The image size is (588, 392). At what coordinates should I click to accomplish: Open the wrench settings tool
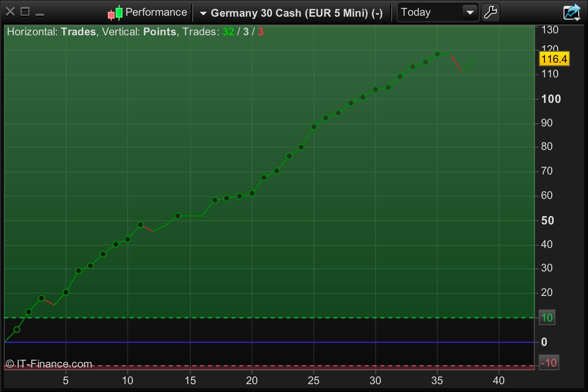pyautogui.click(x=490, y=12)
